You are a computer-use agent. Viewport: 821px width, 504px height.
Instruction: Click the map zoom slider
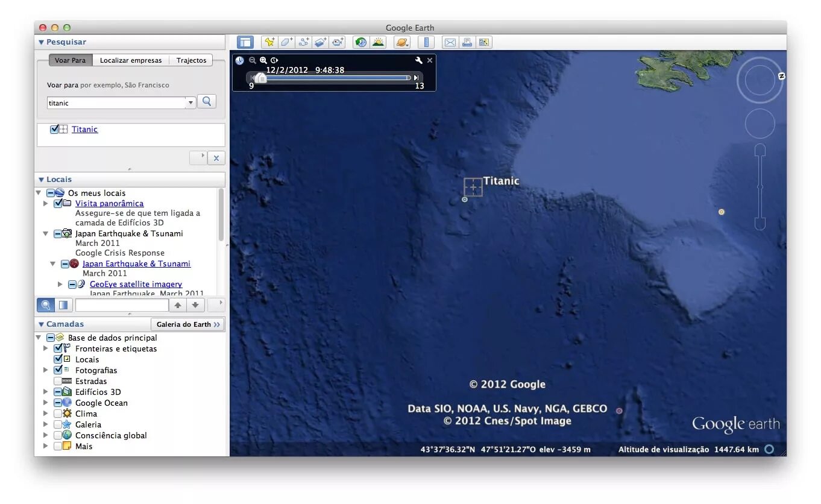(760, 187)
